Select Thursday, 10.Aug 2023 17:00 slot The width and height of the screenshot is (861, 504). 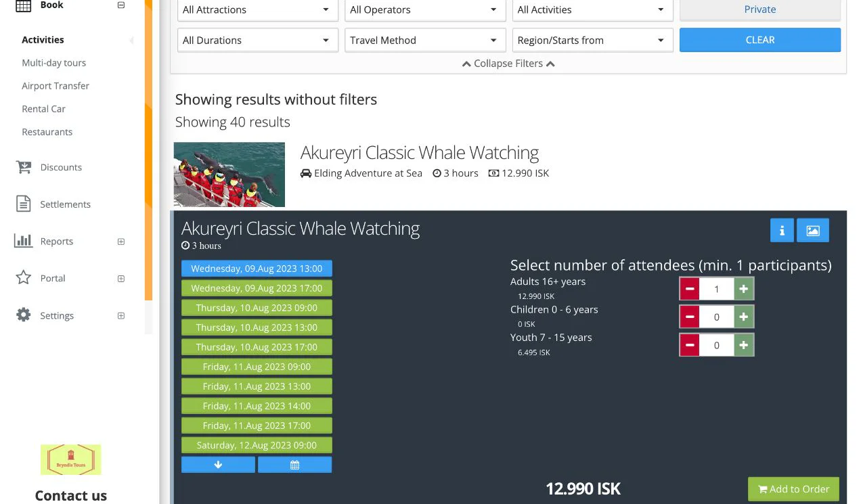pyautogui.click(x=257, y=347)
